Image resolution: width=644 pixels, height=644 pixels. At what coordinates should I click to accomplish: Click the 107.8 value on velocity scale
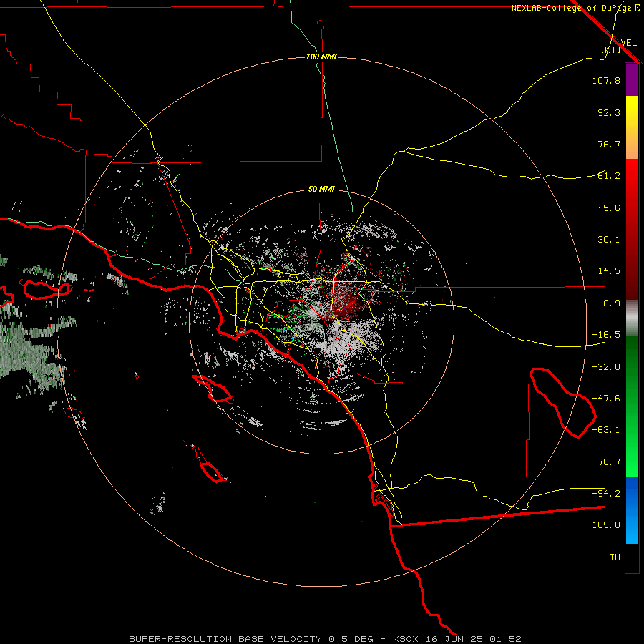pos(606,80)
